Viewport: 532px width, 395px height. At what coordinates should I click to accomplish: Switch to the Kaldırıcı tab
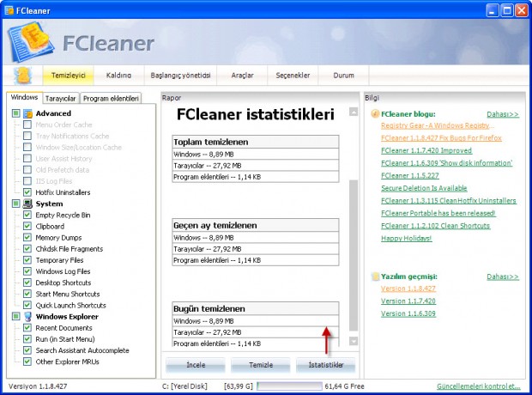click(x=118, y=76)
